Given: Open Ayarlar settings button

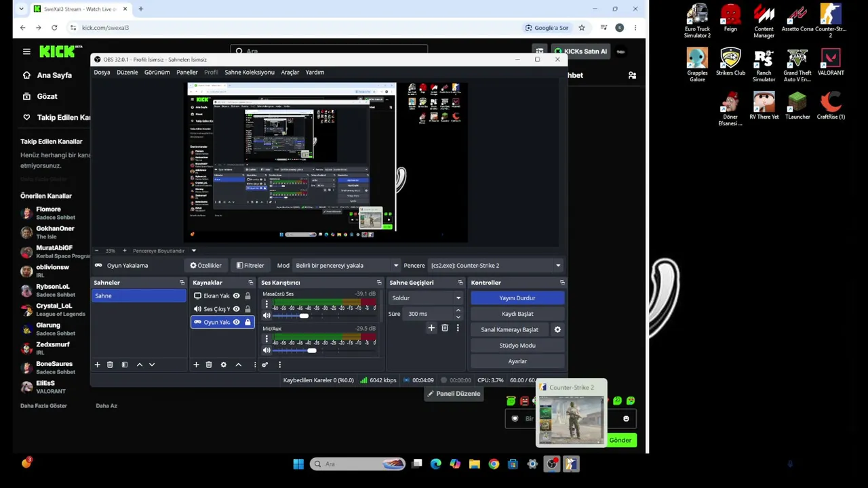Looking at the screenshot, I should click(x=517, y=361).
